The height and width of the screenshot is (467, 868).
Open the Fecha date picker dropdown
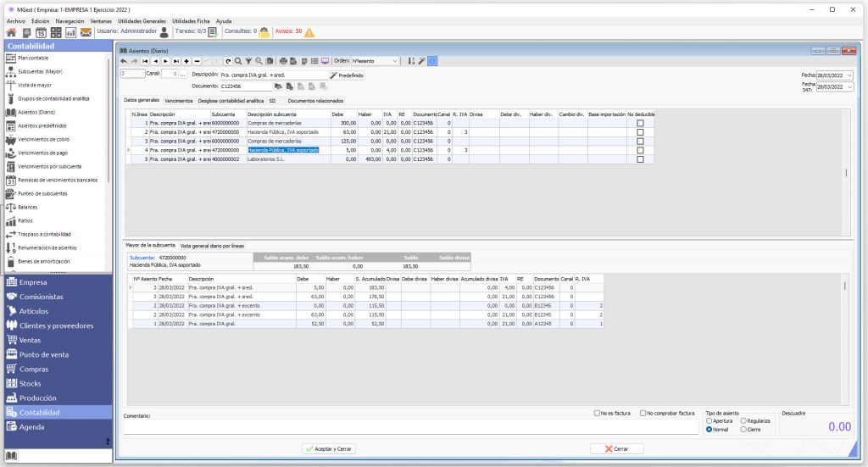(x=849, y=75)
